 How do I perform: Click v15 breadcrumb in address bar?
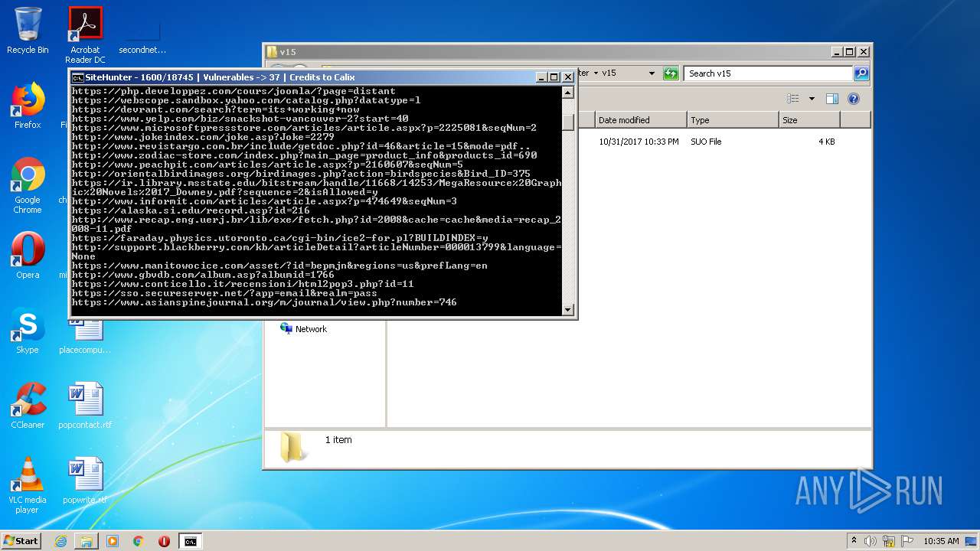[609, 73]
